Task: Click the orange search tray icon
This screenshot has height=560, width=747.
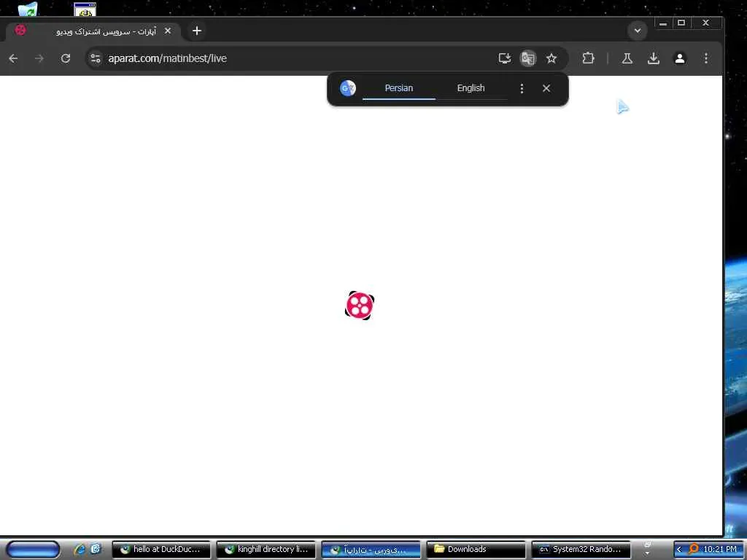Action: click(693, 549)
